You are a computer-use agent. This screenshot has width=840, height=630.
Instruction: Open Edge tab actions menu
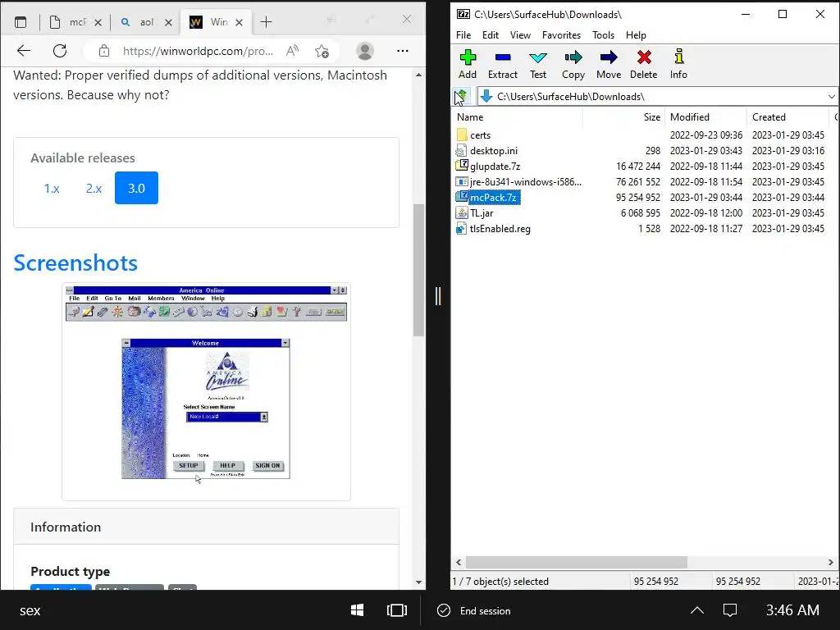click(21, 22)
